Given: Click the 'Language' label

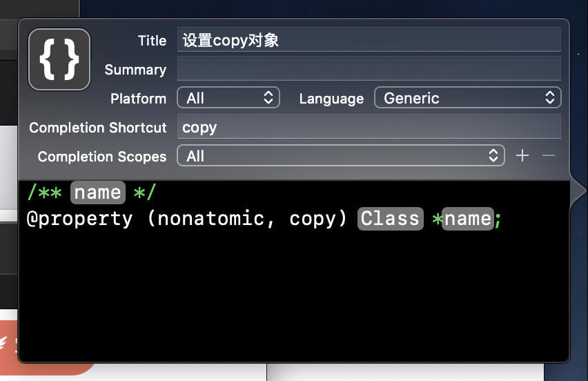Looking at the screenshot, I should [331, 99].
